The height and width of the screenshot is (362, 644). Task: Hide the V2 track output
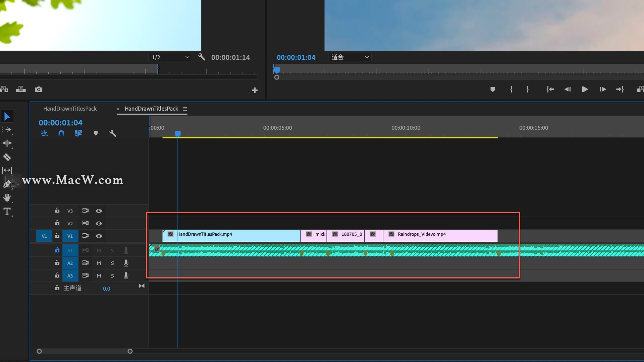[99, 223]
